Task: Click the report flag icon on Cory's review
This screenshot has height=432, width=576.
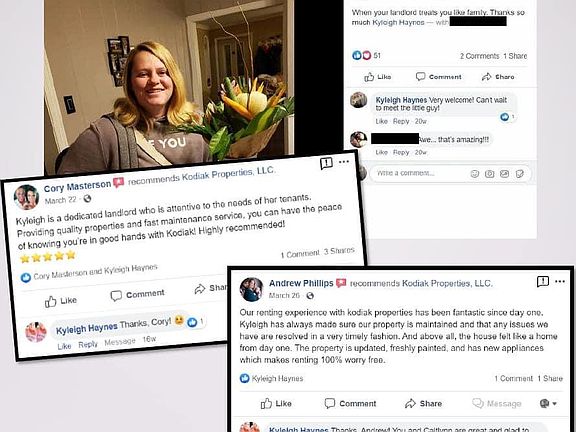Action: click(x=326, y=163)
